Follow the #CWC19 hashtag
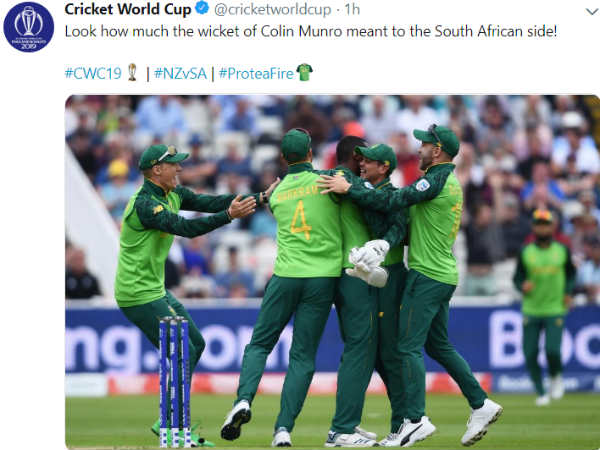This screenshot has height=450, width=600. 93,73
